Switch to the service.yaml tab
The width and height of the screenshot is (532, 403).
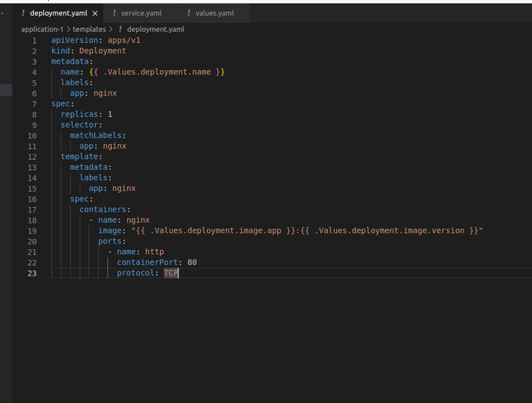coord(141,13)
